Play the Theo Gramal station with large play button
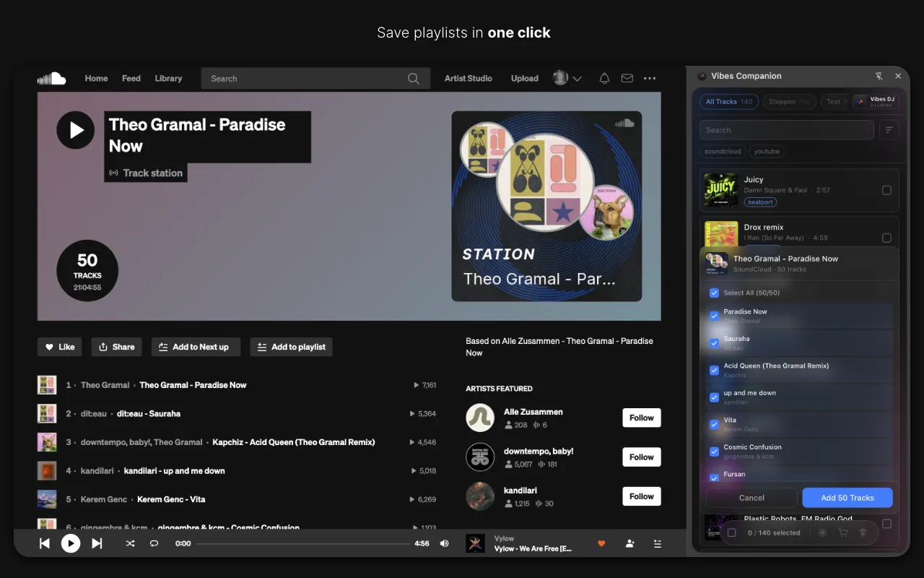 [x=76, y=130]
